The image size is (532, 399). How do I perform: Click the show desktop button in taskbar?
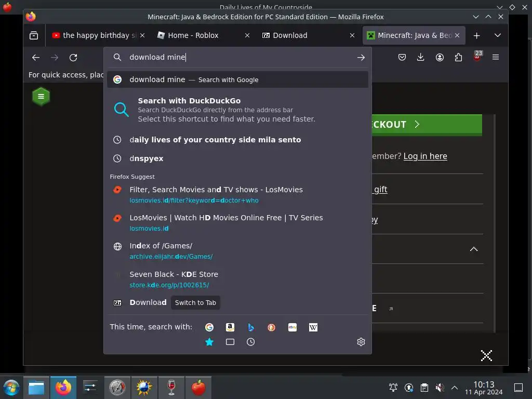click(518, 388)
